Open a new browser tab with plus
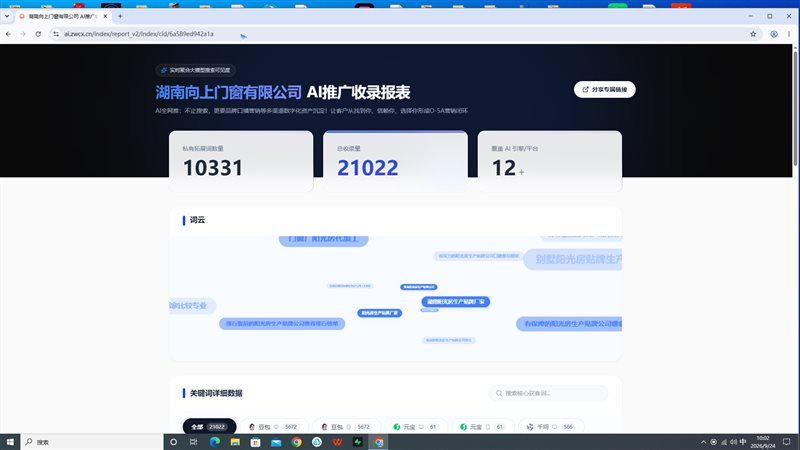 pyautogui.click(x=120, y=16)
